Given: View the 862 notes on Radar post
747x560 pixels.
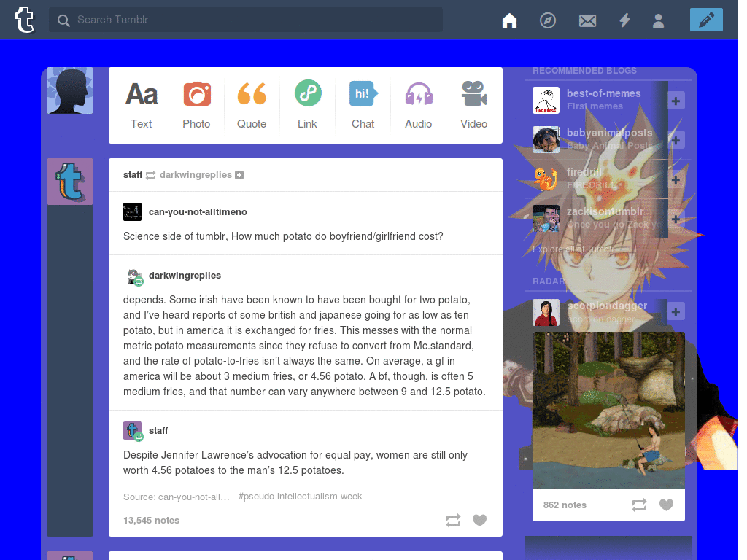Looking at the screenshot, I should [565, 505].
